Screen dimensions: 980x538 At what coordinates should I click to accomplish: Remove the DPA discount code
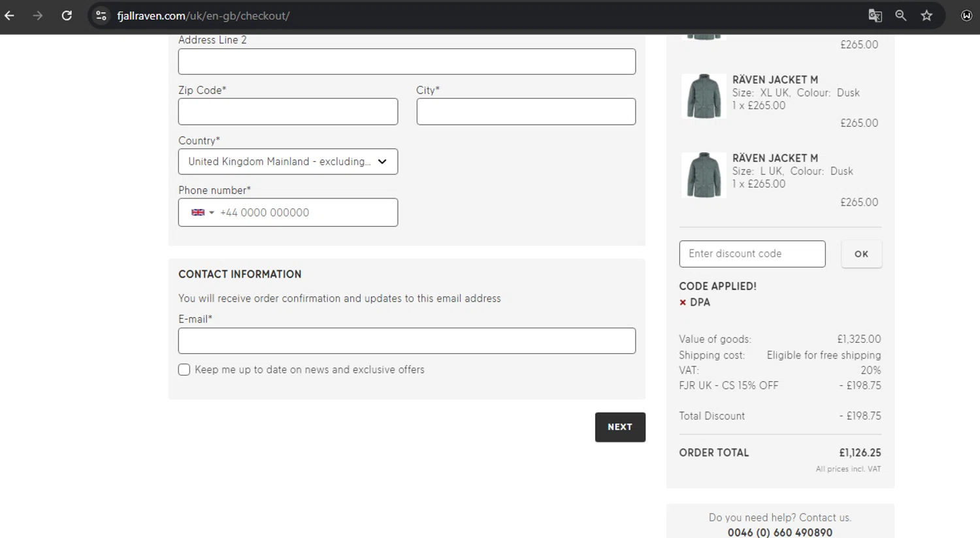683,302
